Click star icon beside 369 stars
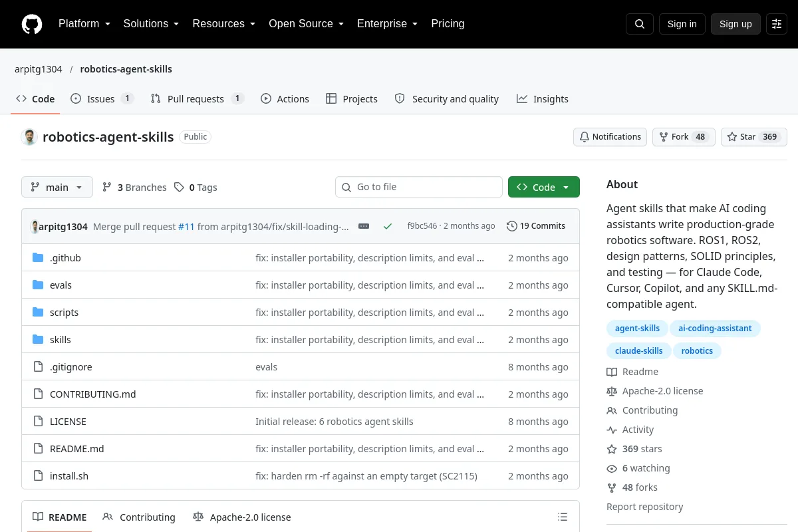This screenshot has height=532, width=798. [x=612, y=449]
